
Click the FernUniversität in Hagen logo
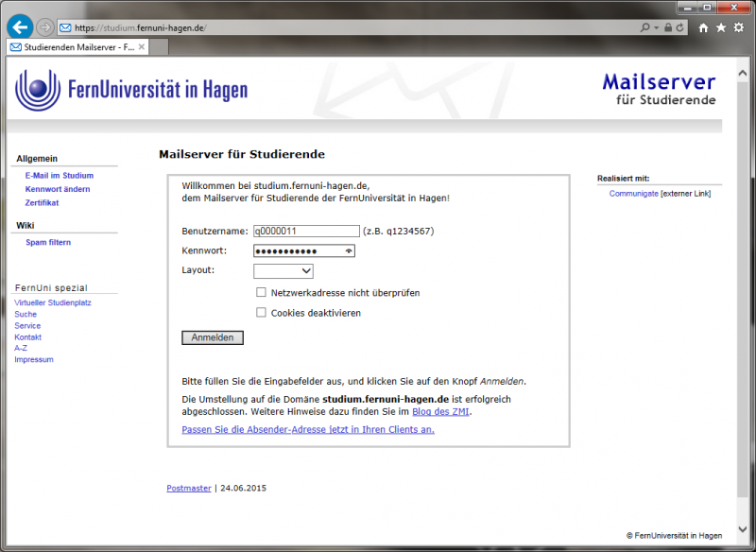pos(131,90)
